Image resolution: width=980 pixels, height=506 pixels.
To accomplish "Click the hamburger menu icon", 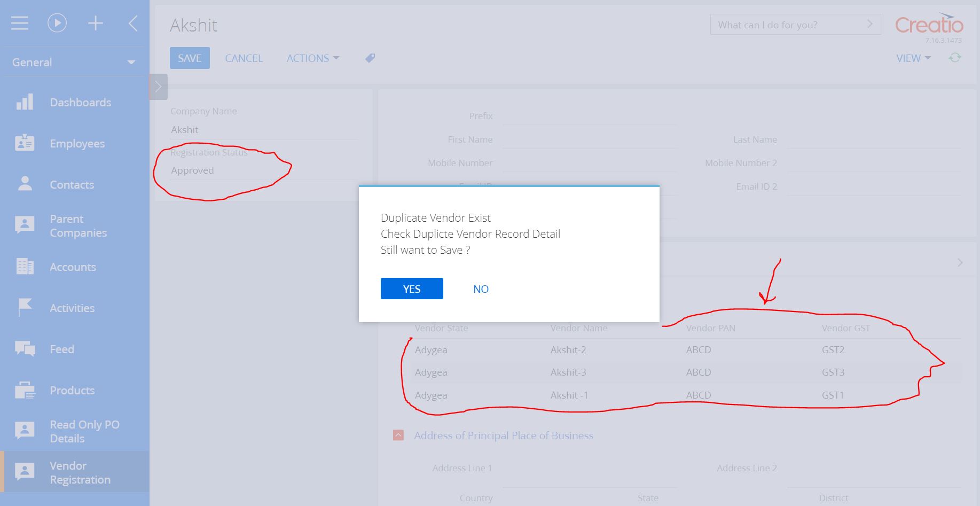I will pos(20,23).
